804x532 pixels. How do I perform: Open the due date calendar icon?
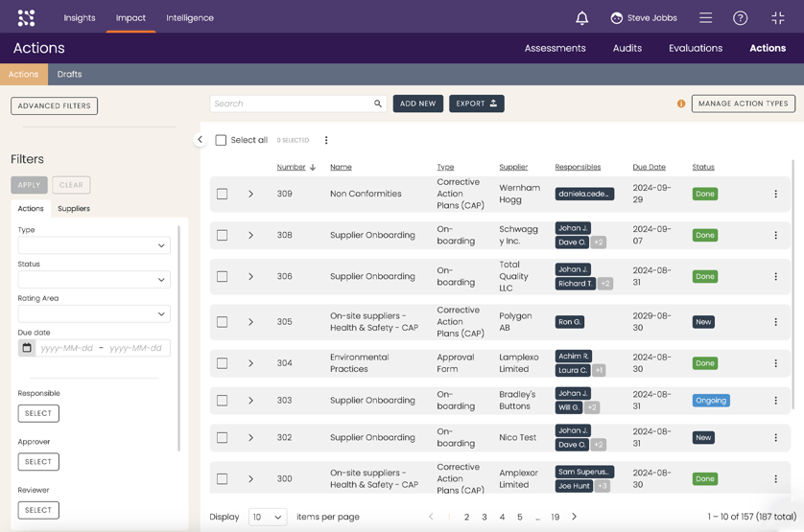[x=27, y=348]
